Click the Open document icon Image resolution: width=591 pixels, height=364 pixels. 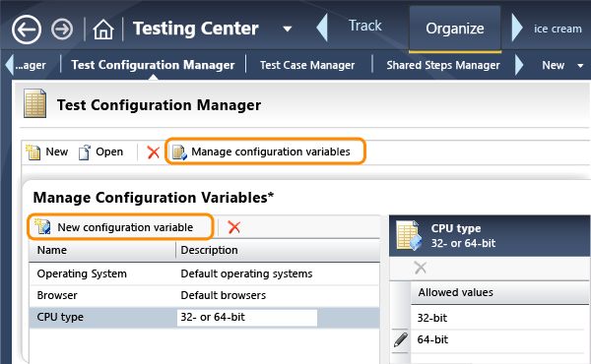(85, 152)
